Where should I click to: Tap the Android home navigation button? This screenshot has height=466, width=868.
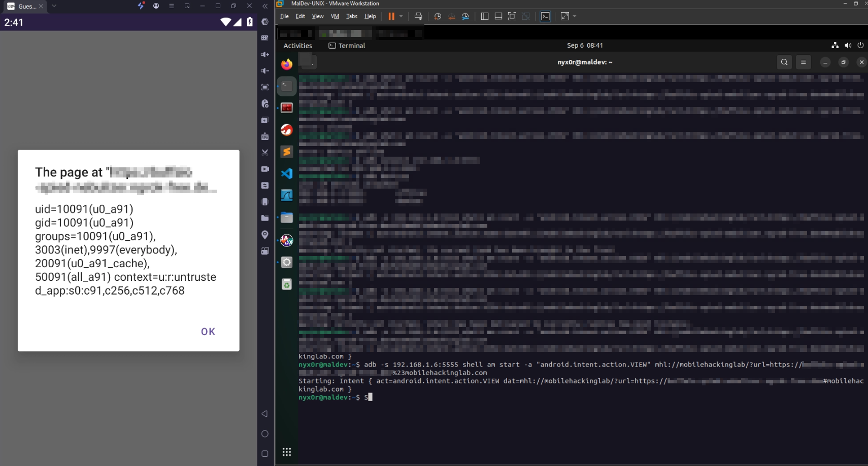(x=264, y=434)
